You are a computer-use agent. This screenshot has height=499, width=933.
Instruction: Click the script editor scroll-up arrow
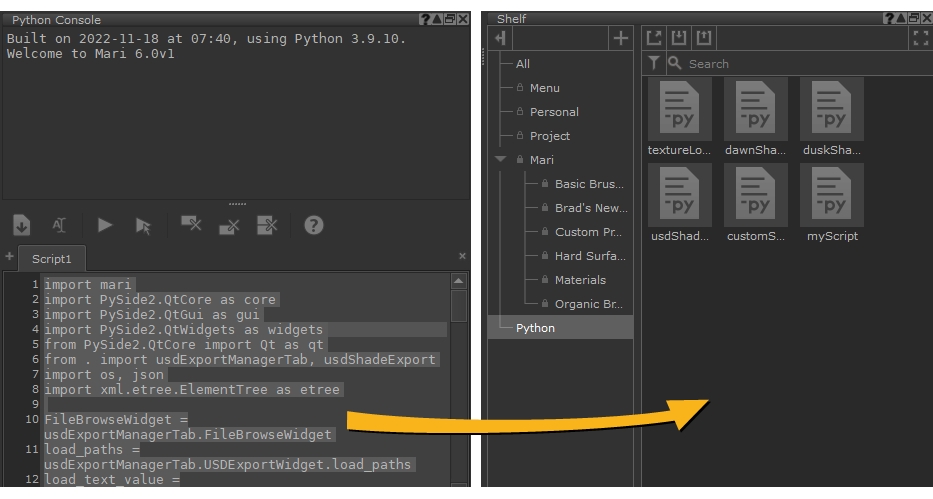click(459, 283)
